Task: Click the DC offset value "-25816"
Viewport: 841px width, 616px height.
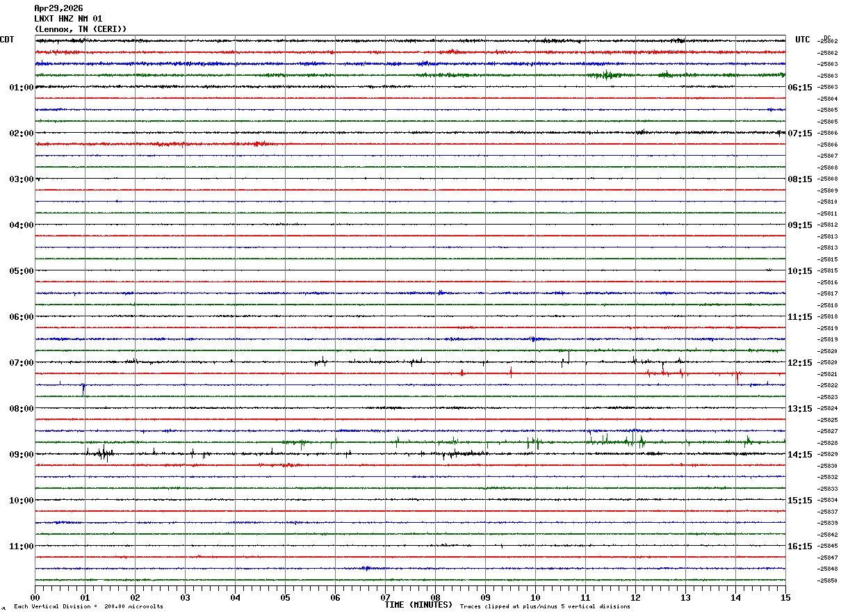Action: (x=828, y=282)
